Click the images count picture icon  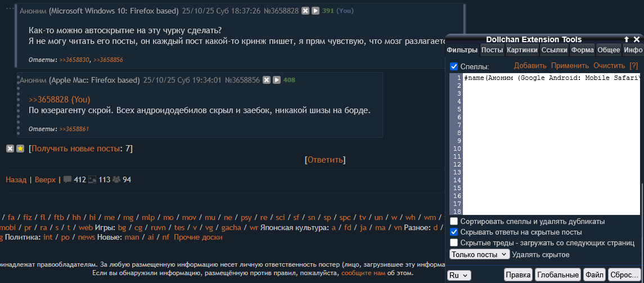pos(92,179)
